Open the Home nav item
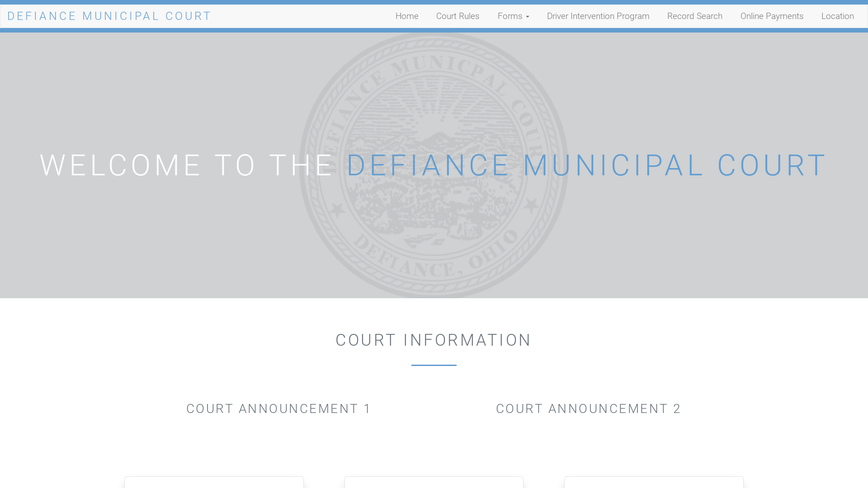 (407, 16)
